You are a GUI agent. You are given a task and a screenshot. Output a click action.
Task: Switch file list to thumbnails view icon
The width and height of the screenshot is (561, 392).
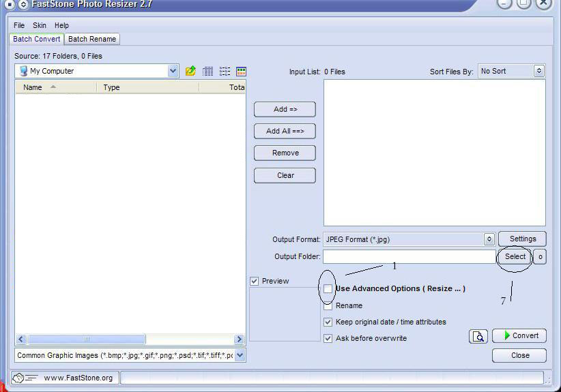(241, 71)
